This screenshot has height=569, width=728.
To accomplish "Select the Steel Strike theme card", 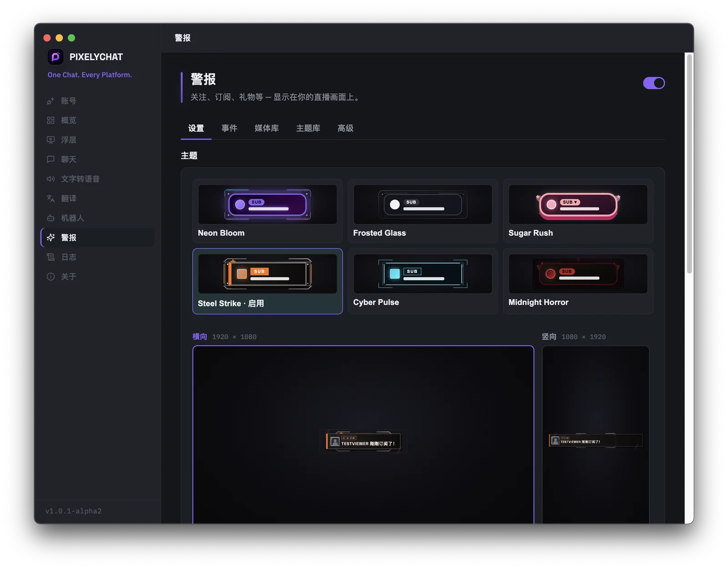I will pos(268,281).
